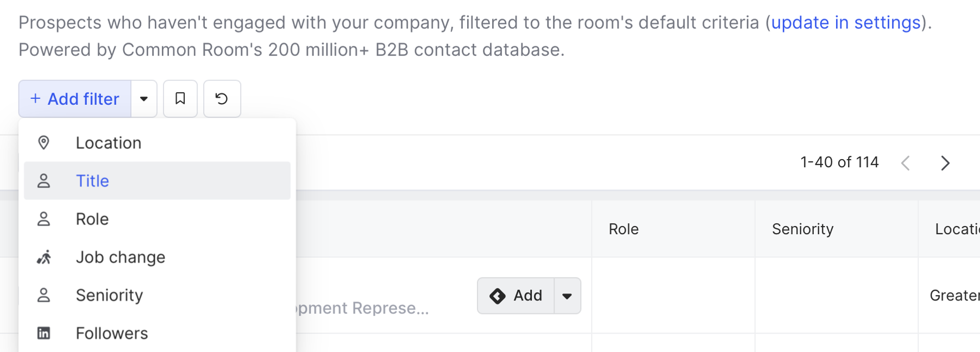Click the person icon beside Seniority
This screenshot has width=980, height=352.
[43, 295]
